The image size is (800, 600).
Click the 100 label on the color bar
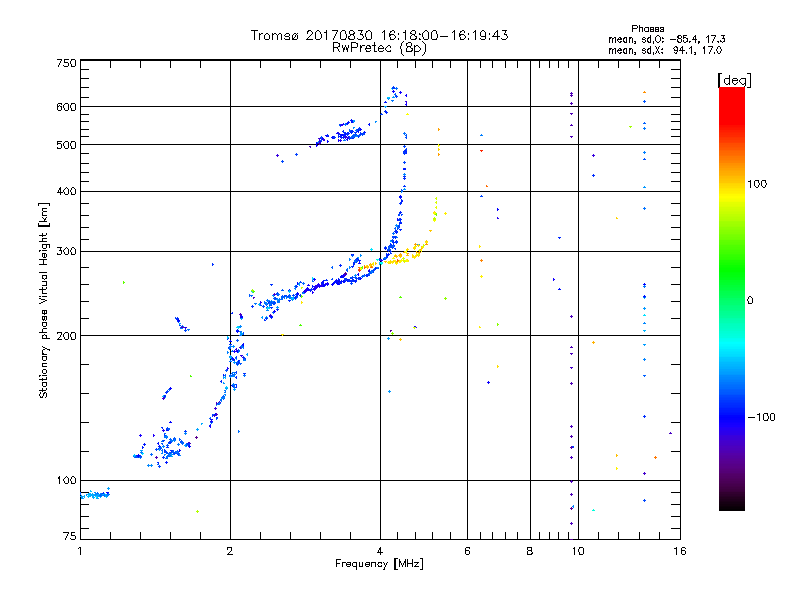757,184
